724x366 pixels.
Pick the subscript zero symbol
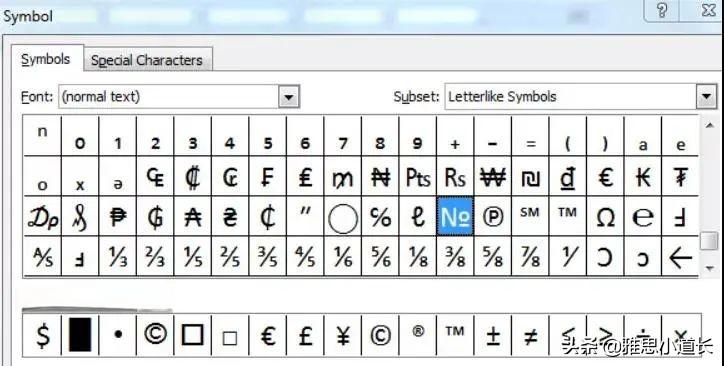(80, 136)
